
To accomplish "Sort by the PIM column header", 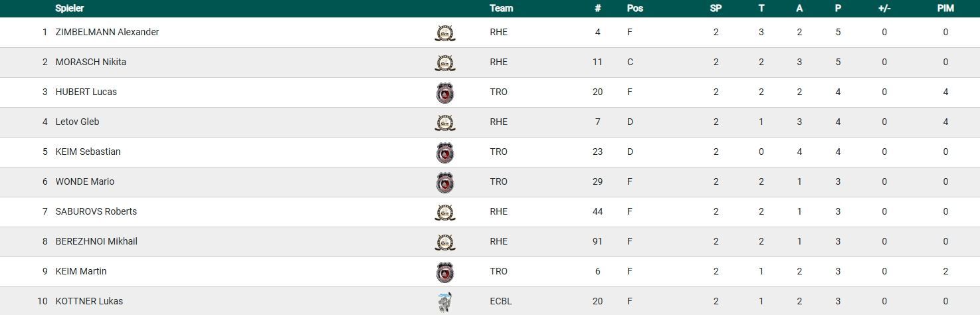I will pos(945,9).
